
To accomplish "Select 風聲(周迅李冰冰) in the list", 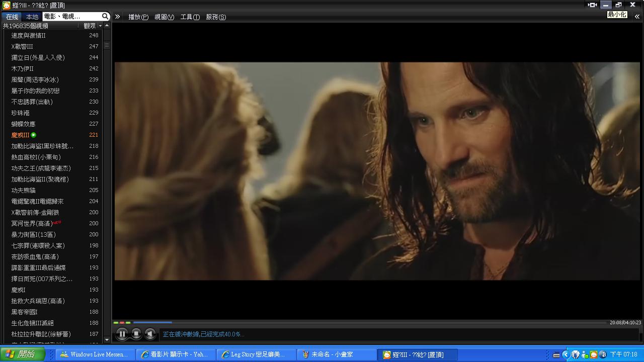I will (x=35, y=80).
